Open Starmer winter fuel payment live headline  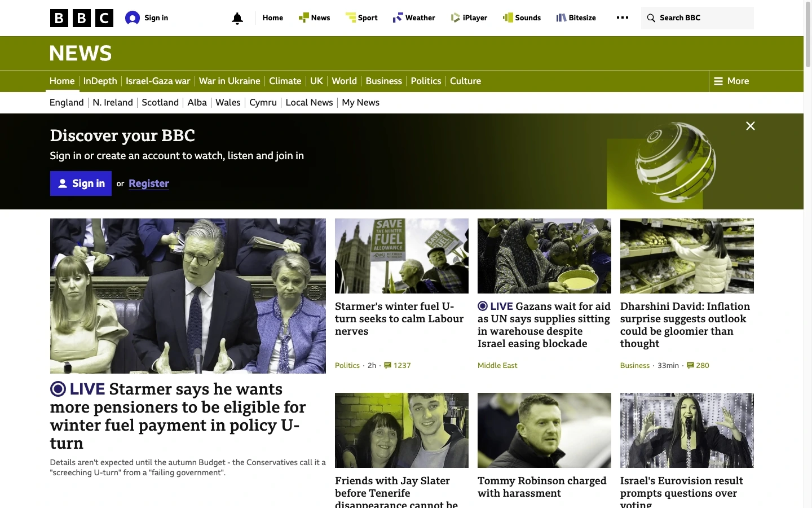[178, 416]
